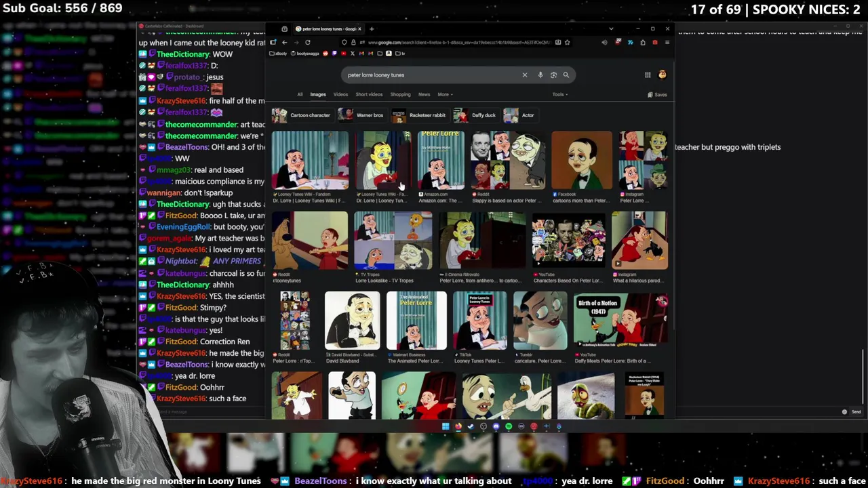868x488 pixels.
Task: Open Google Lens image search
Action: pyautogui.click(x=553, y=75)
